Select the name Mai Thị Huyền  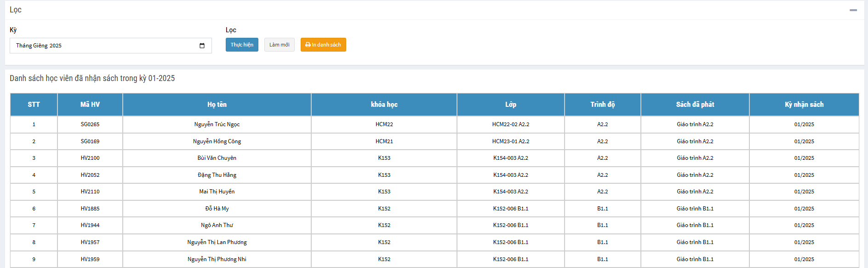coord(217,192)
